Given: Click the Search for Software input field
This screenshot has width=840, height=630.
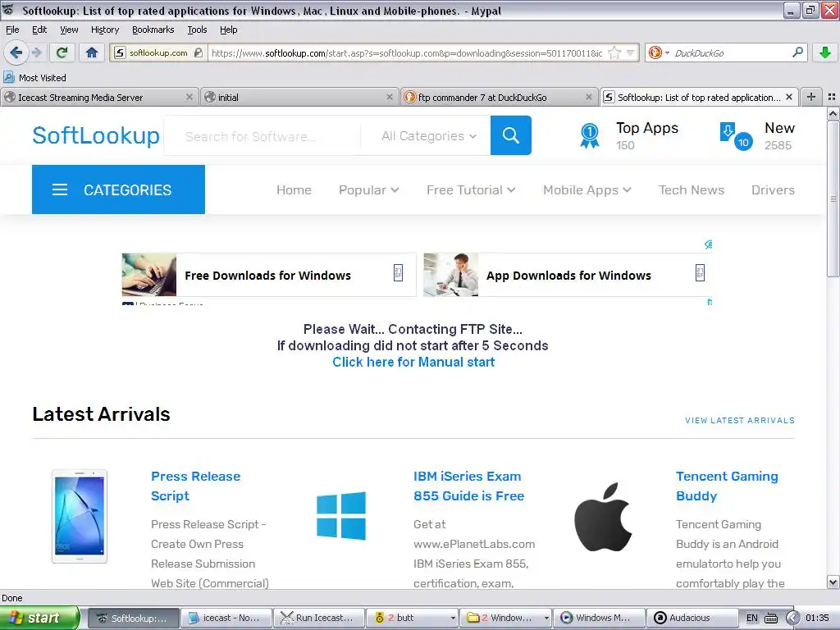Looking at the screenshot, I should (x=262, y=136).
